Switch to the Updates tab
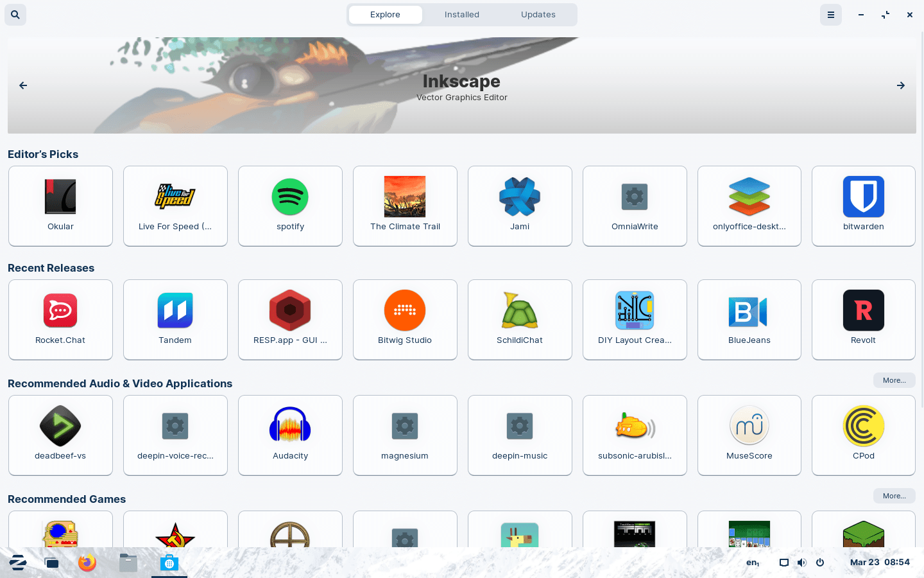 (538, 15)
